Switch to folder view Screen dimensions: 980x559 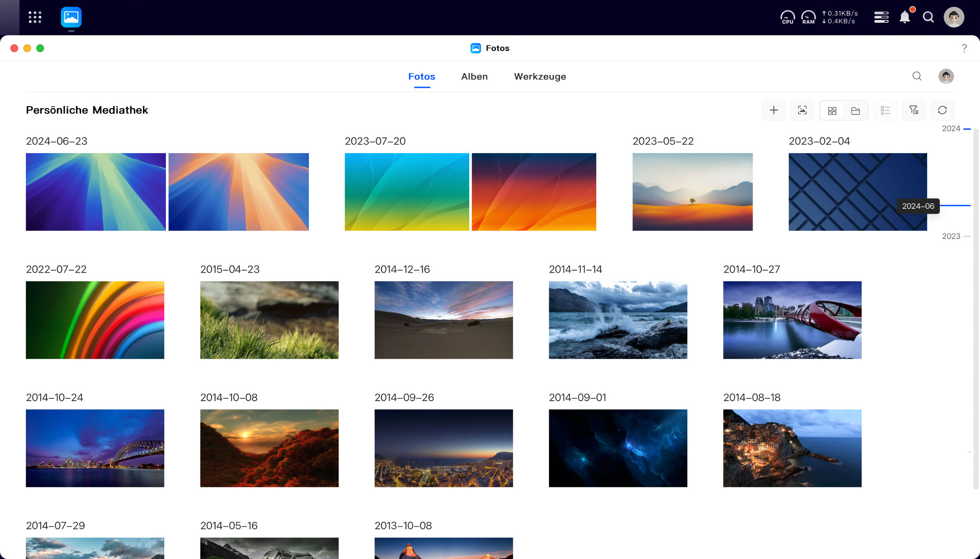855,111
